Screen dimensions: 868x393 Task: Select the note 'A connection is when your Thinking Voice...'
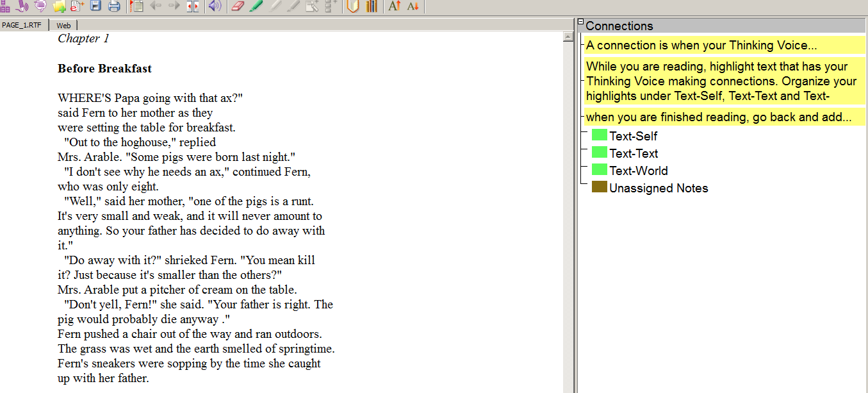point(725,45)
